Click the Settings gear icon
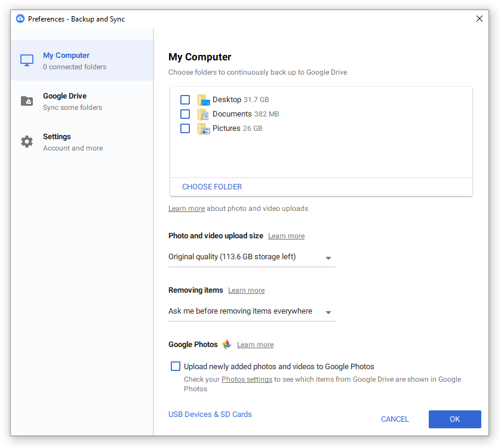The height and width of the screenshot is (448, 501). click(27, 142)
